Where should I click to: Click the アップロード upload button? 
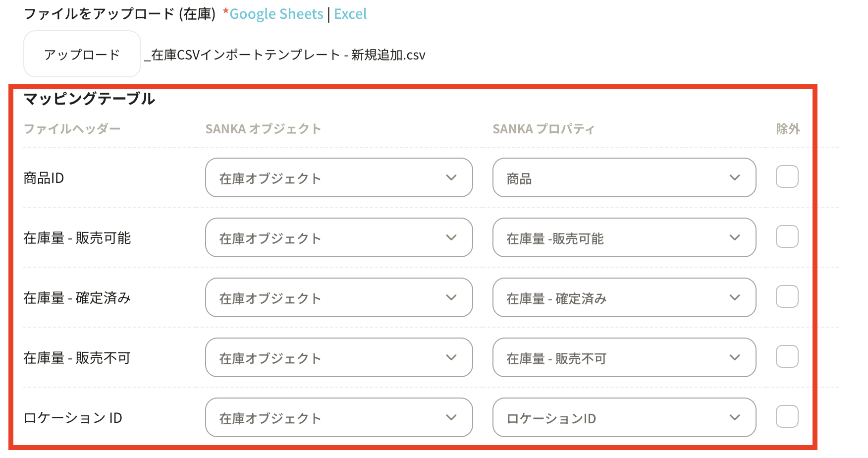[82, 54]
